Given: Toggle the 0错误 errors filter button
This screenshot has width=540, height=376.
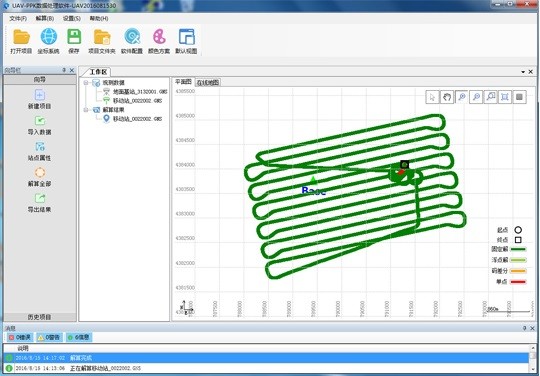Looking at the screenshot, I should [x=20, y=337].
